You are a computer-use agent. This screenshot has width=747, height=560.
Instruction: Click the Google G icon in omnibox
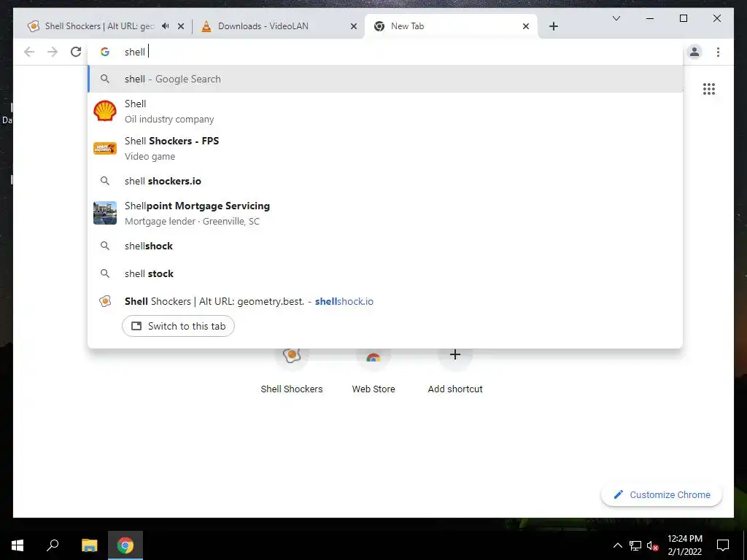point(105,52)
